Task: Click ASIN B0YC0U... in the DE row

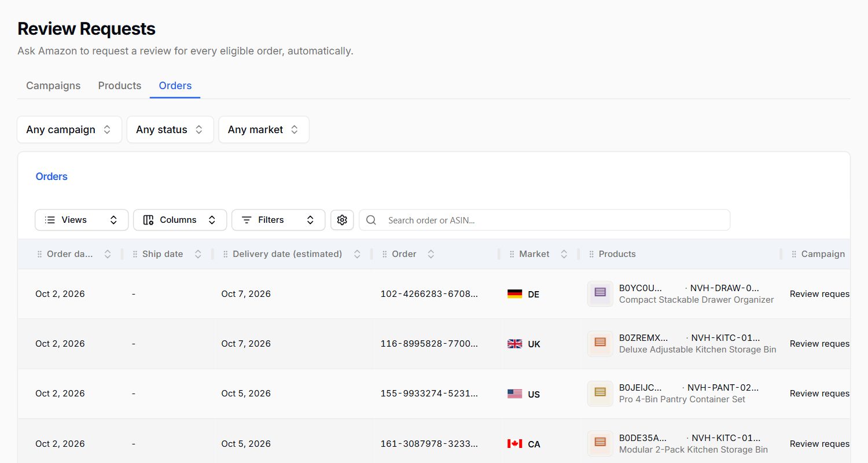Action: pyautogui.click(x=641, y=288)
